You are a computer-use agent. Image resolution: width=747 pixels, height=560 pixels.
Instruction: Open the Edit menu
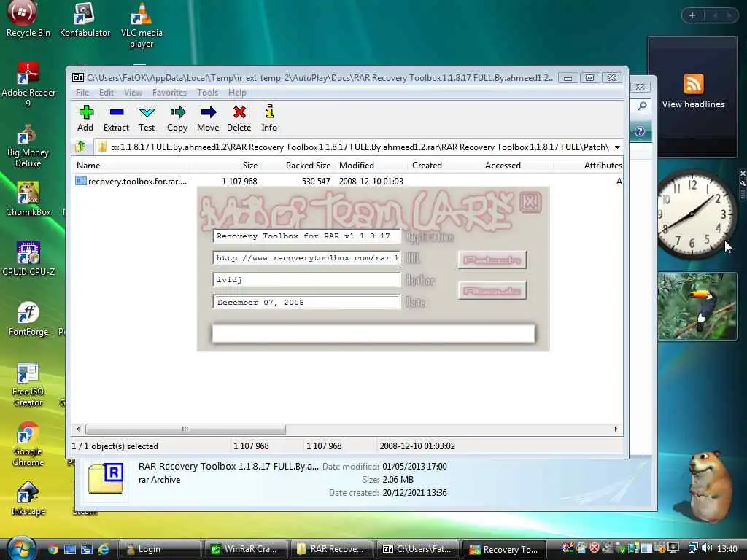(x=107, y=93)
